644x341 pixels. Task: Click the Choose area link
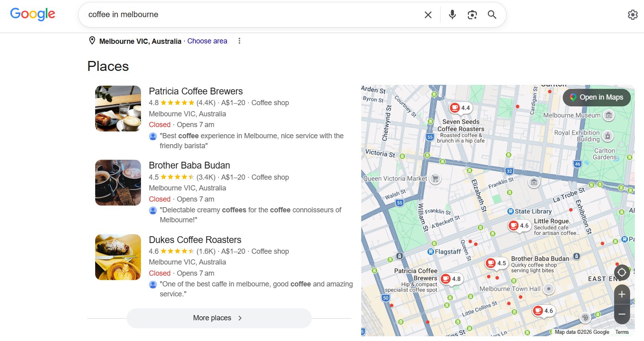click(207, 41)
